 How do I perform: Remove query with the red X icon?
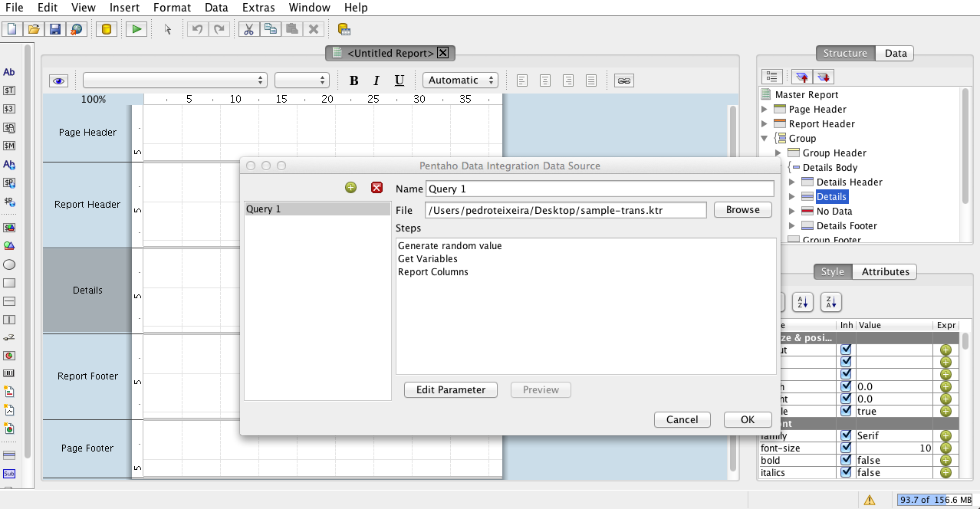point(377,188)
